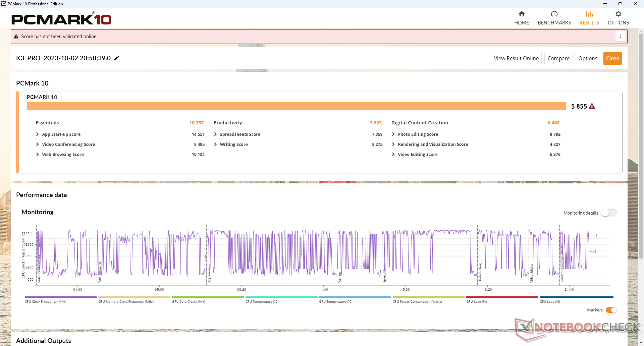Click the orange PCMARK 10 score bar

(296, 106)
